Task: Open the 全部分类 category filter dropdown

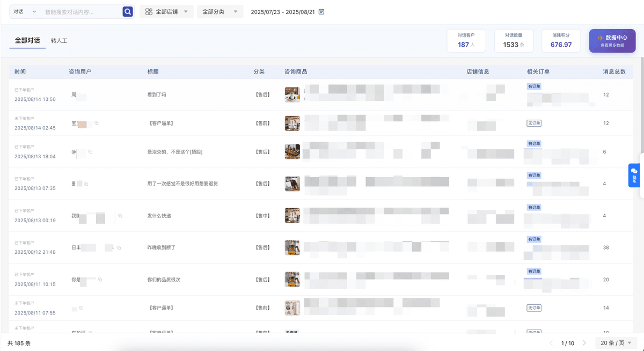Action: pos(219,11)
